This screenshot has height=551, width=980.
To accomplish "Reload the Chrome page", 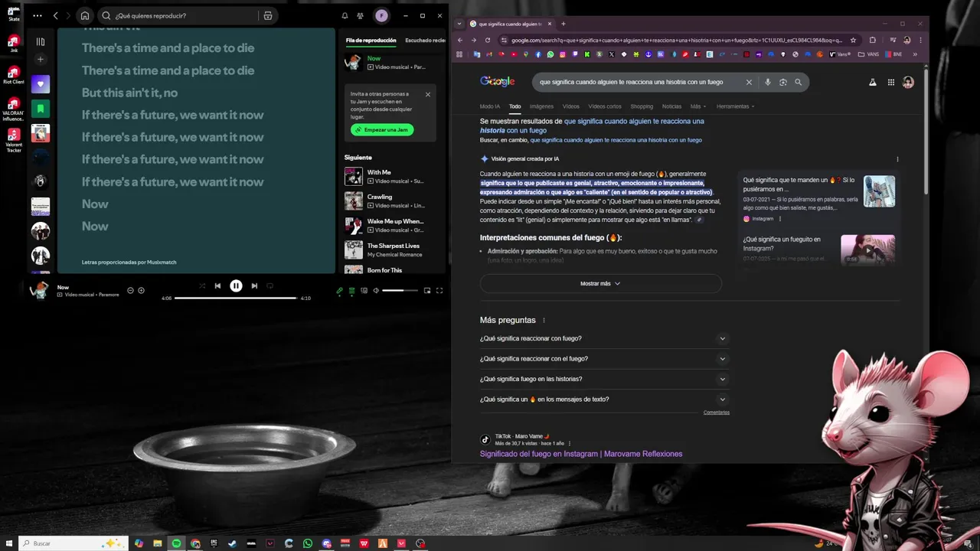I will (x=488, y=40).
